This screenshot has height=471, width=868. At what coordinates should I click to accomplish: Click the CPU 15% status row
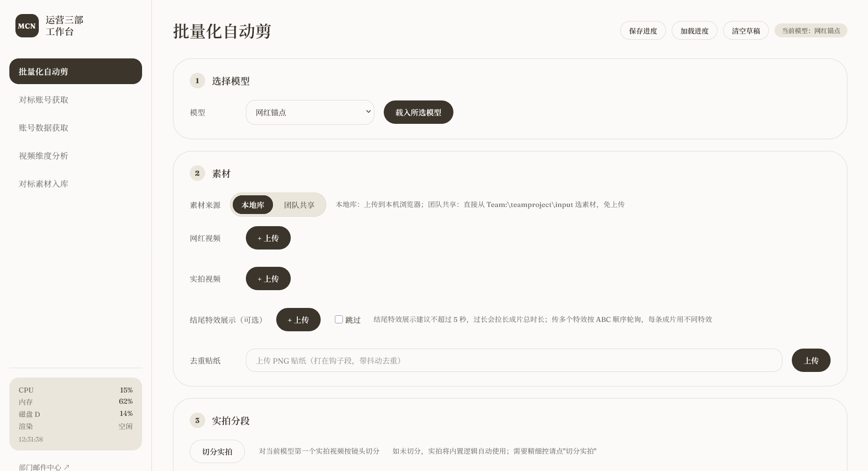coord(76,390)
